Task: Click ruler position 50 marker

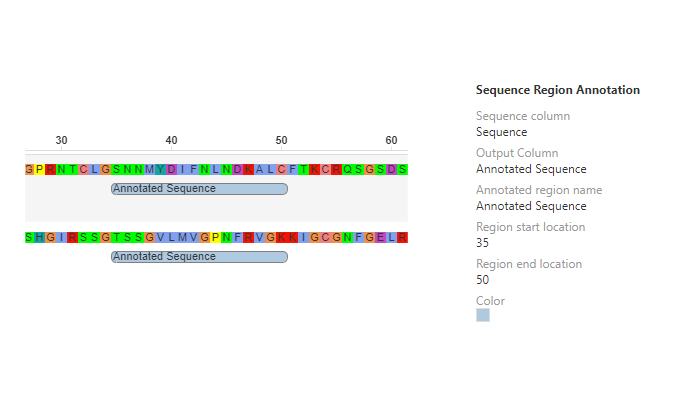Action: [282, 141]
